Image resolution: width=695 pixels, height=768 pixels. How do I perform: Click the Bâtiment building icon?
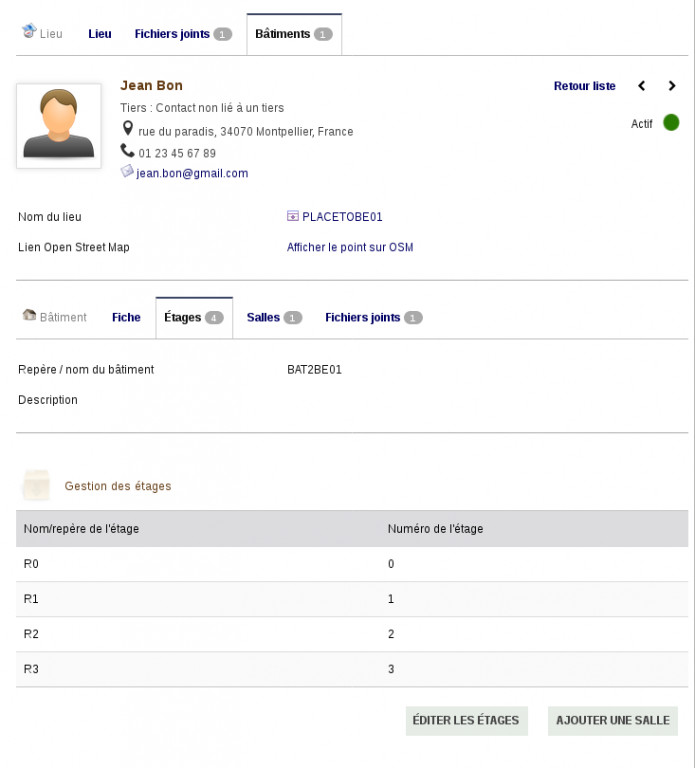point(29,316)
